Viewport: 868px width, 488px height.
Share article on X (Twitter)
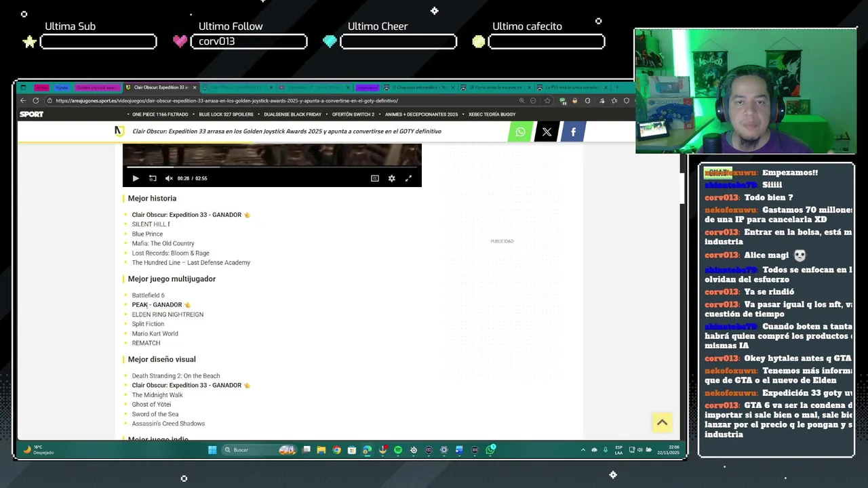tap(547, 131)
